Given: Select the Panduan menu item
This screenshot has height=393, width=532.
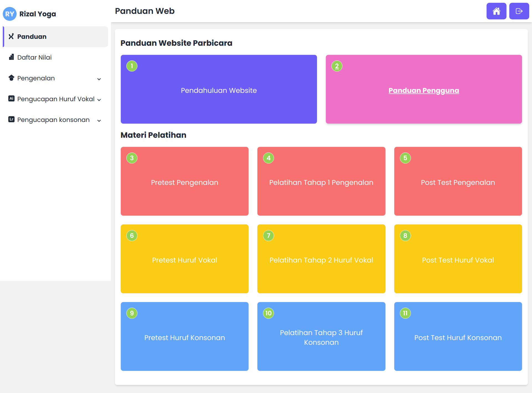Looking at the screenshot, I should [32, 37].
